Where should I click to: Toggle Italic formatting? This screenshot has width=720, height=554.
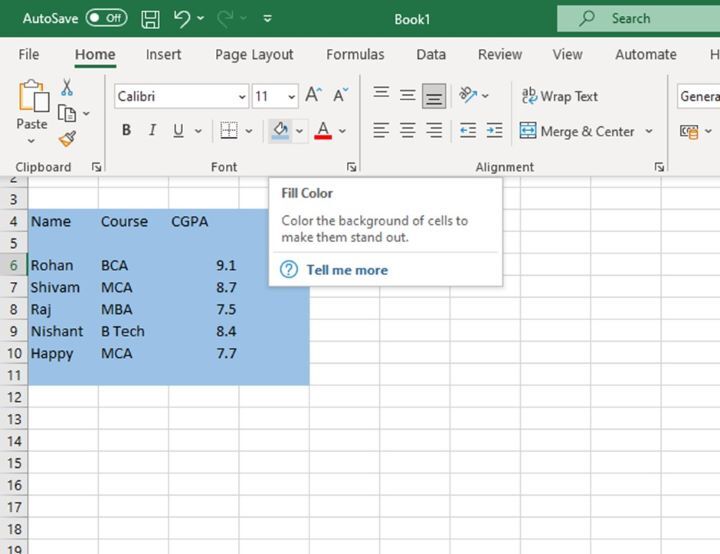point(152,130)
